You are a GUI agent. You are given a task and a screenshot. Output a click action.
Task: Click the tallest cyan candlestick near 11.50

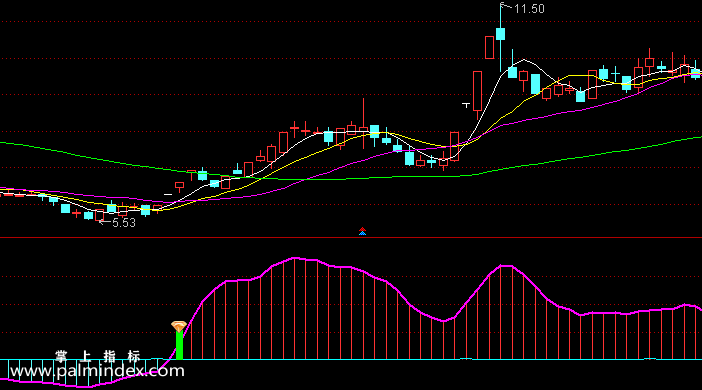tap(501, 34)
